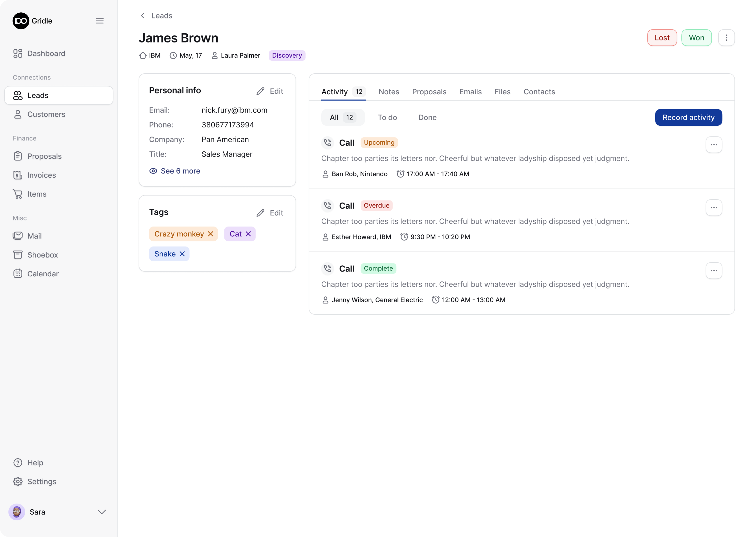
Task: Go to Invoices in sidebar
Action: click(x=41, y=175)
